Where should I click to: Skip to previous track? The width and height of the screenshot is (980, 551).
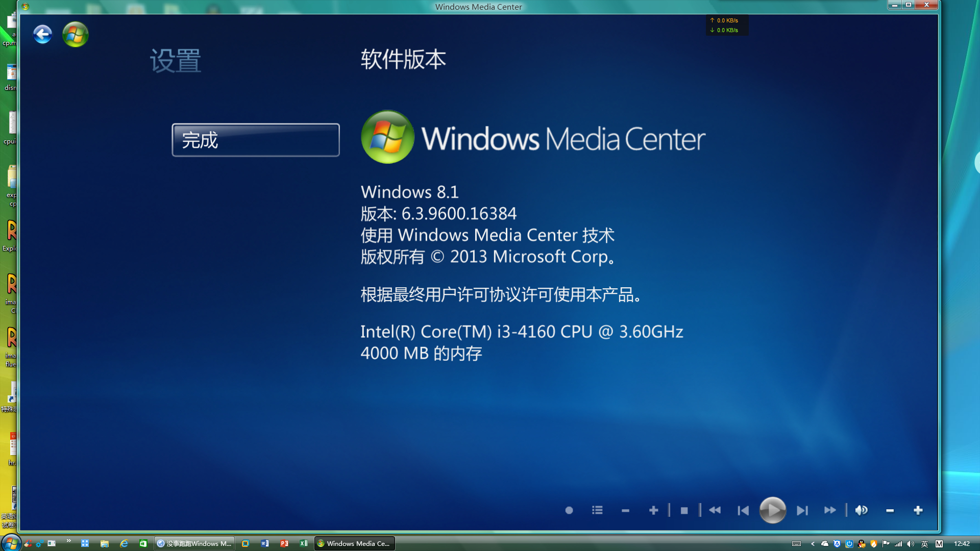743,510
